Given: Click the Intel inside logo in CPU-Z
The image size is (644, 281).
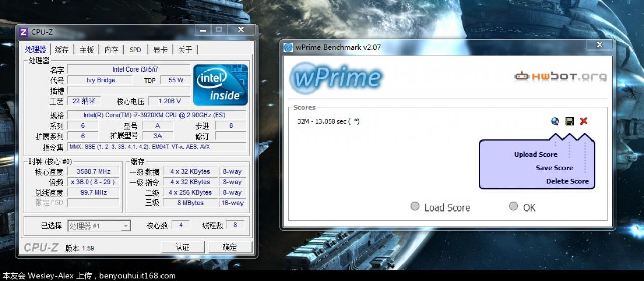Looking at the screenshot, I should coord(220,85).
